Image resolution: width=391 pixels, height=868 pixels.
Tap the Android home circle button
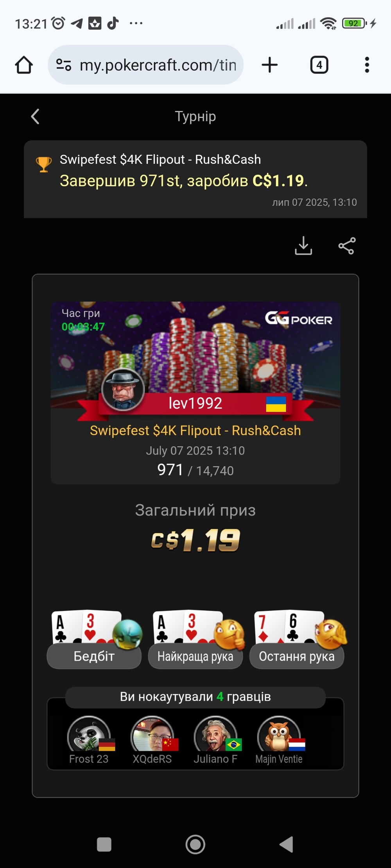coord(195,844)
